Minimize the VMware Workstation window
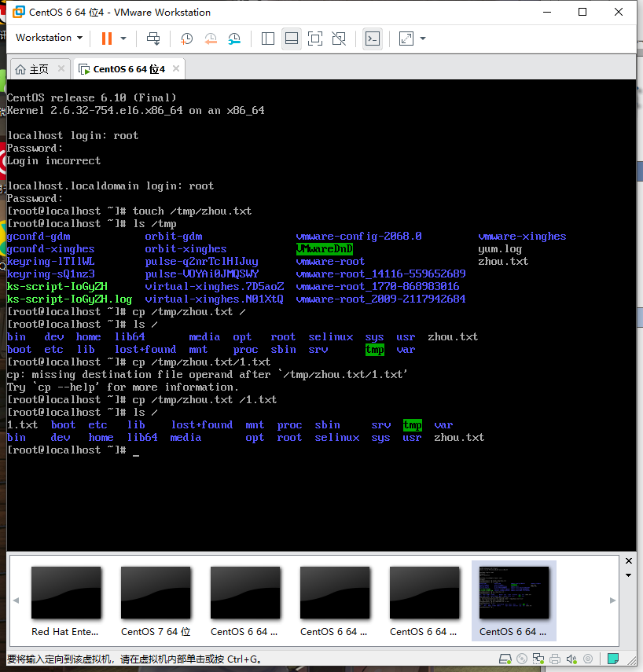This screenshot has height=672, width=643. tap(547, 12)
